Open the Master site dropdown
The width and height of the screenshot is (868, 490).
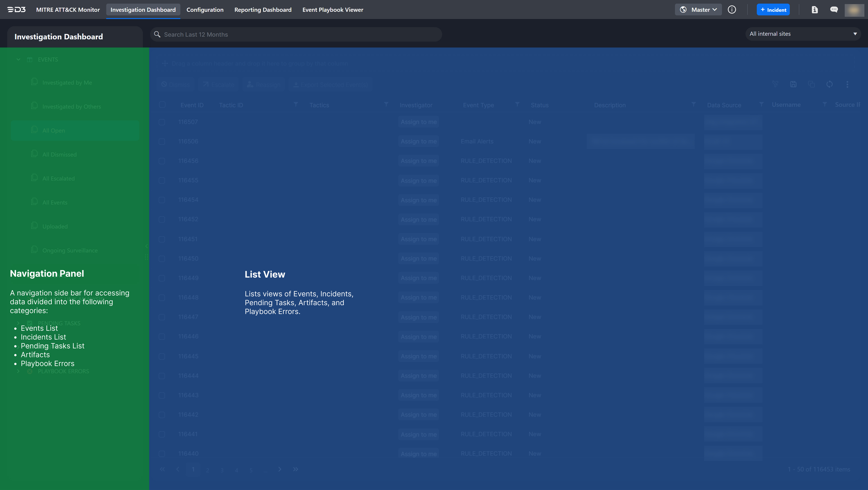tap(698, 10)
